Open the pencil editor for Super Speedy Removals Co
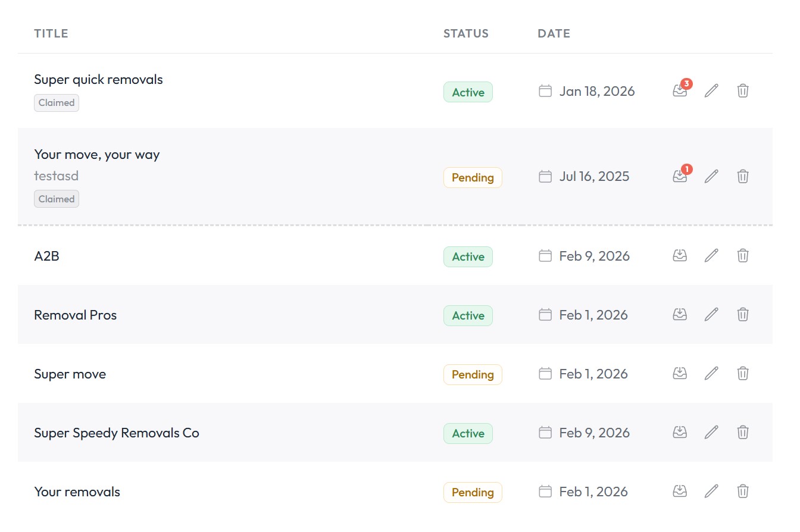Screen dimensions: 800x532 pos(711,433)
